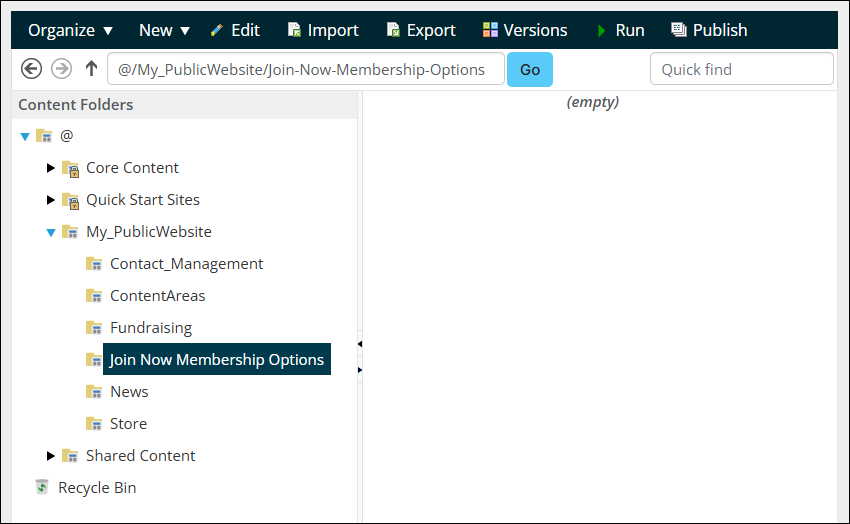Select the Fundraising folder
Image resolution: width=850 pixels, height=524 pixels.
point(150,327)
